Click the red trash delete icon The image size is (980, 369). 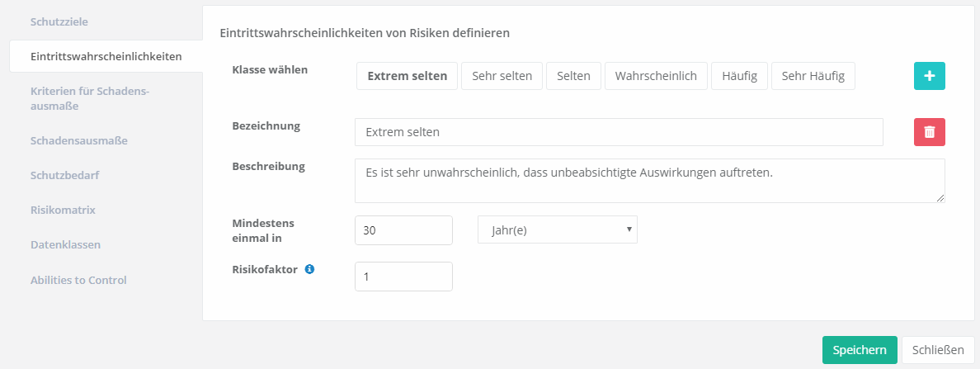coord(929,132)
